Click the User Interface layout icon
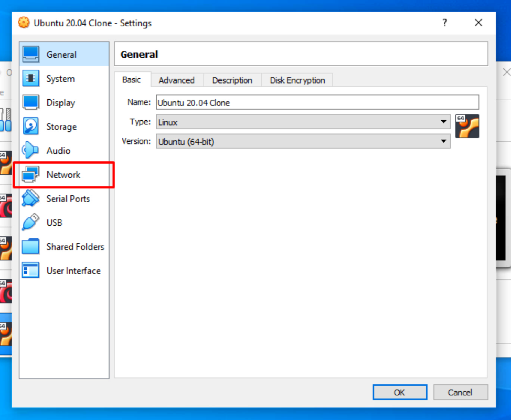511x420 pixels. pos(30,270)
